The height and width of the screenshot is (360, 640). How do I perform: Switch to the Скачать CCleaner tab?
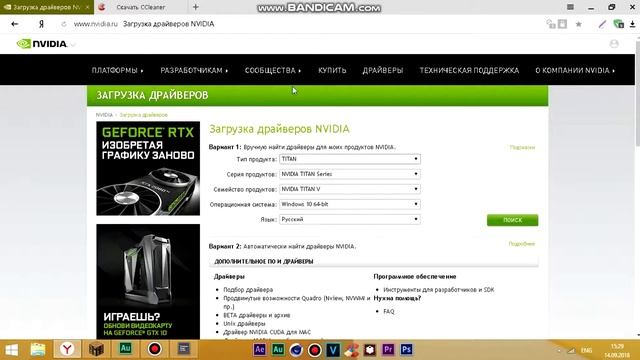tap(140, 7)
